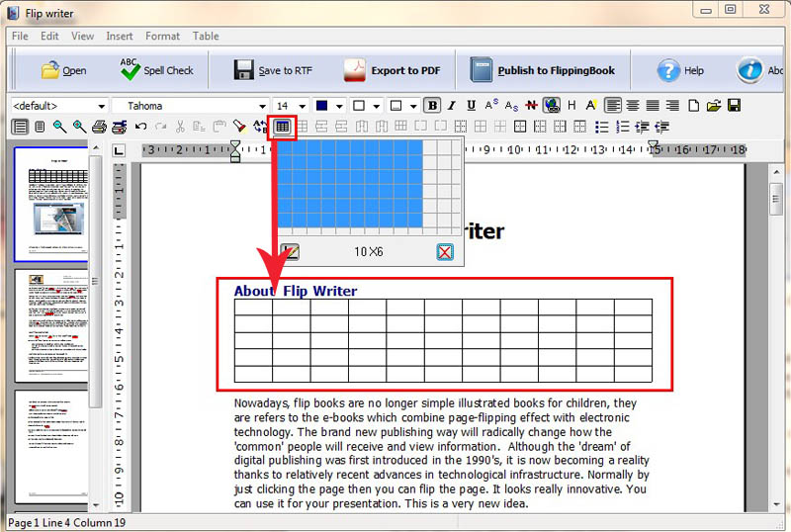This screenshot has width=791, height=532.
Task: Cancel table grid with red X button
Action: tap(444, 251)
